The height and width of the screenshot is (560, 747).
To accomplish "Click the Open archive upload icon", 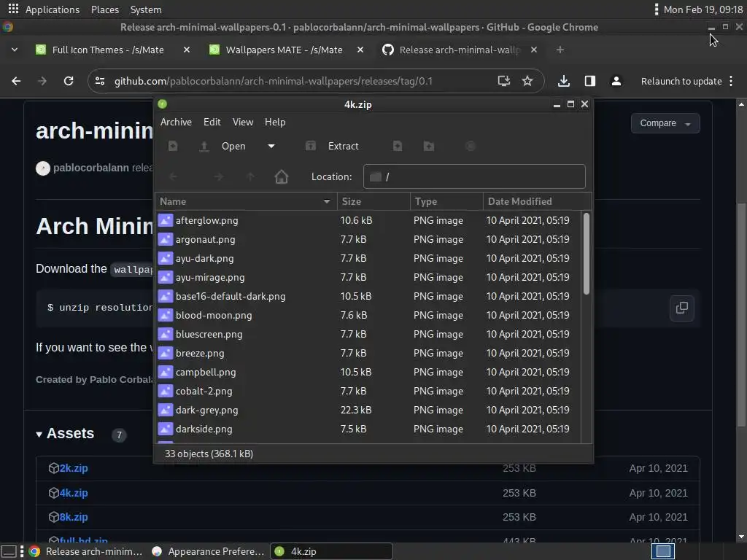I will pos(204,146).
